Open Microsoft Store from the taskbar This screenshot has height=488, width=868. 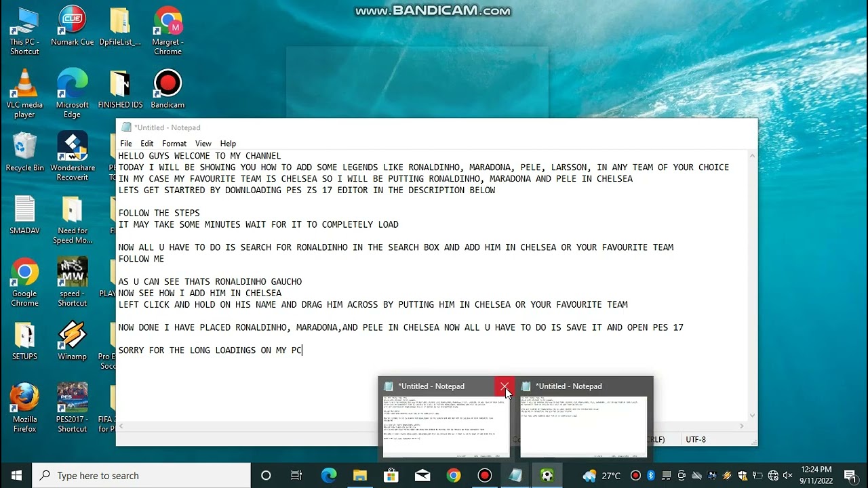(391, 476)
